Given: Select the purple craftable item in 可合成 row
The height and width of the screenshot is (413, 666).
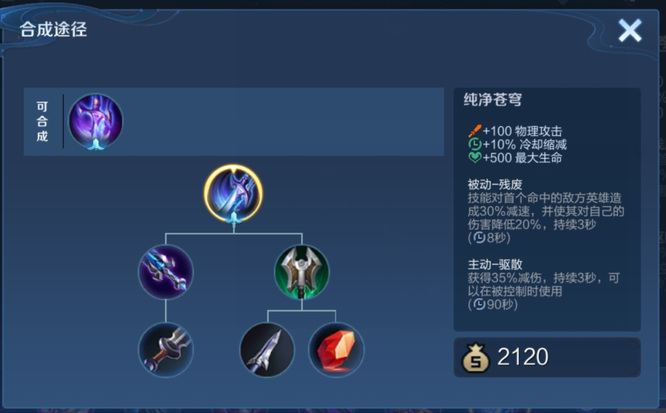Looking at the screenshot, I should [x=96, y=122].
